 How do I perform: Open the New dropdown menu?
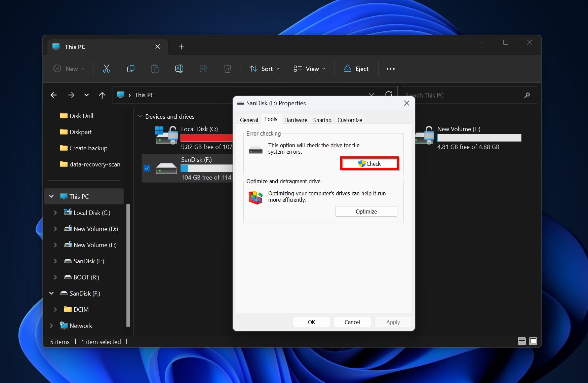point(69,69)
